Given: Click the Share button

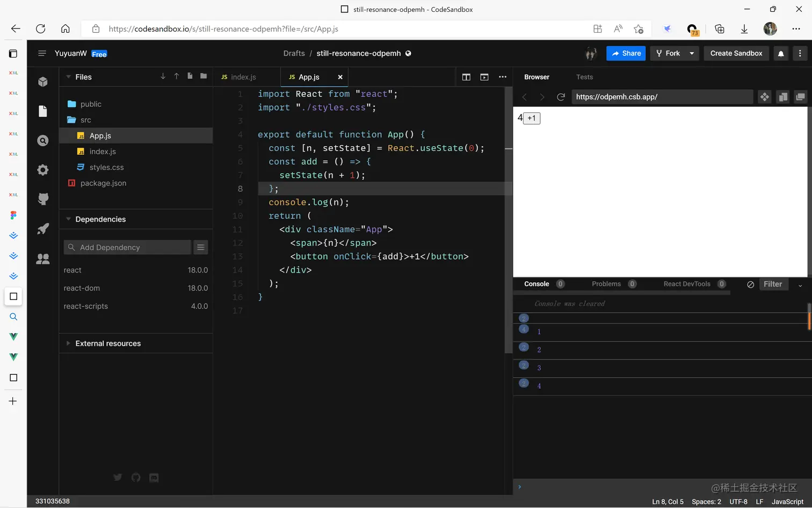Looking at the screenshot, I should 626,53.
